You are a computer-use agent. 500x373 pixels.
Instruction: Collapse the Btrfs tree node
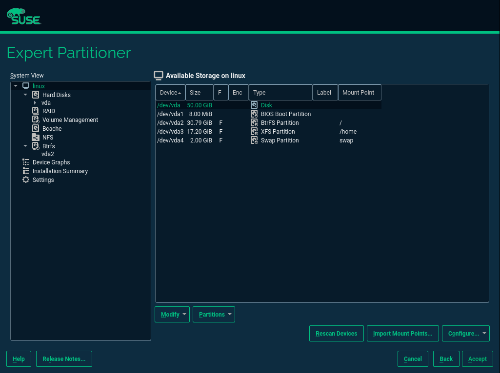(26, 146)
